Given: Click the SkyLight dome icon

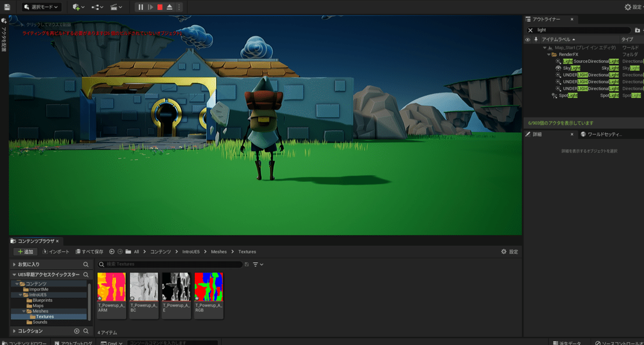Looking at the screenshot, I should (x=559, y=68).
